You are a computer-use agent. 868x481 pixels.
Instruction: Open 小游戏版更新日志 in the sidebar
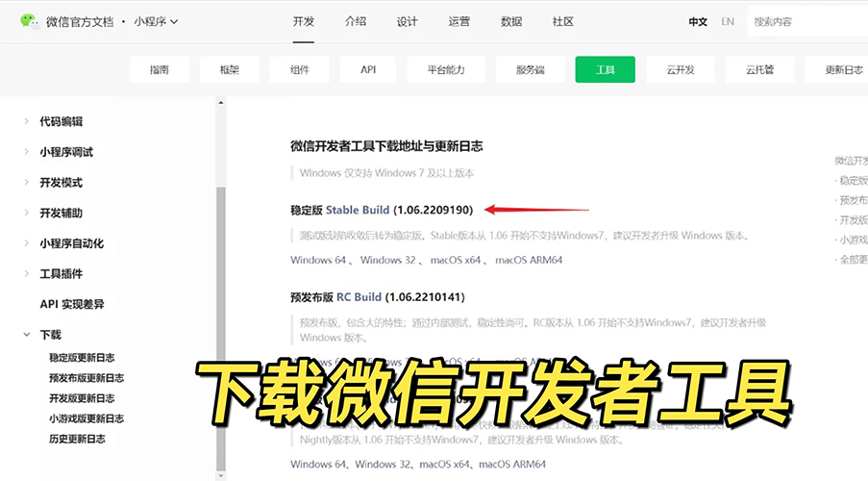(x=87, y=418)
